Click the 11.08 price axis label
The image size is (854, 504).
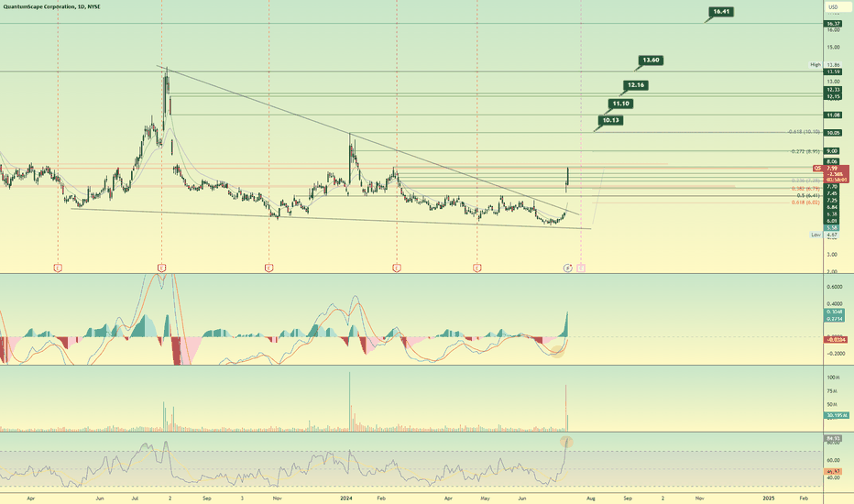(833, 115)
